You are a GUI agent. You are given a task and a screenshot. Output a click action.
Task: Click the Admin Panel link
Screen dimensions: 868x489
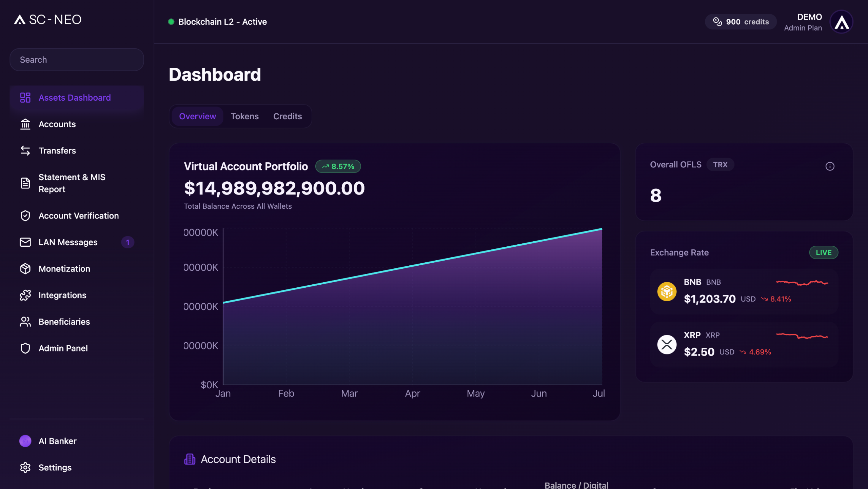(x=63, y=348)
